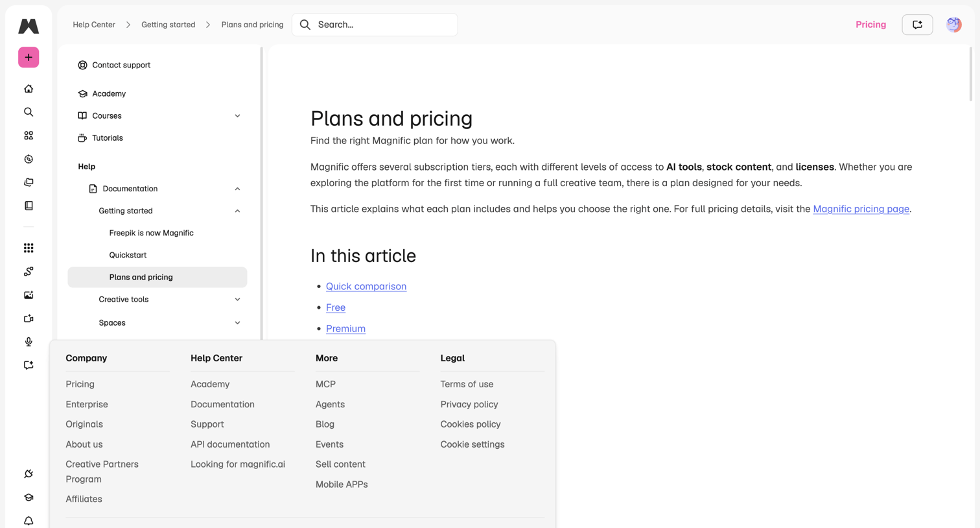The image size is (980, 528).
Task: Click the bell notifications icon
Action: (29, 521)
